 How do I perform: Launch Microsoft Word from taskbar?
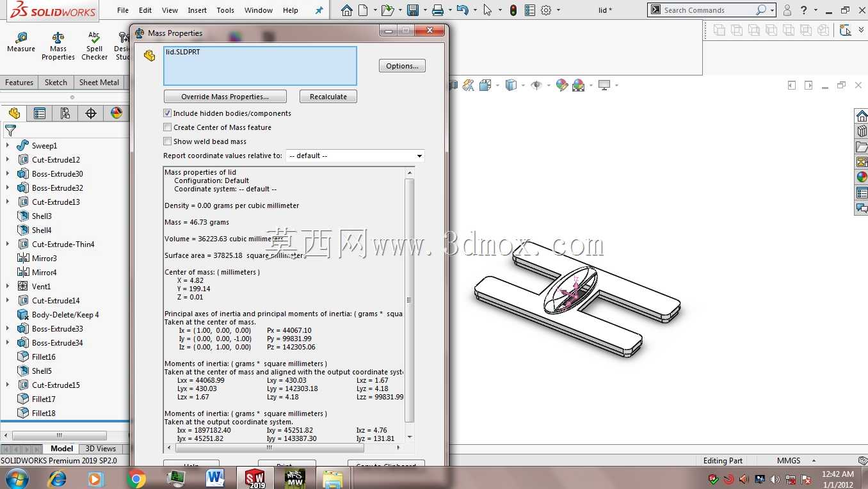tap(216, 477)
